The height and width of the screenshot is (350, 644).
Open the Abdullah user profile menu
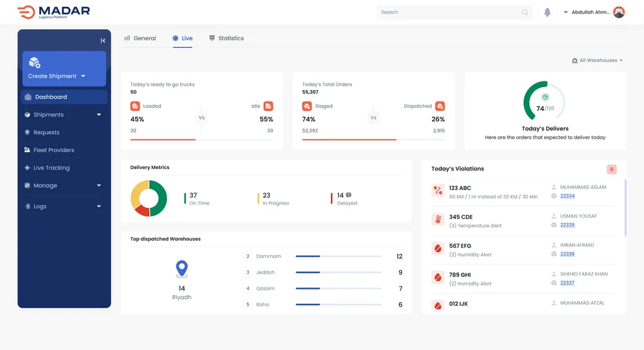coord(593,12)
